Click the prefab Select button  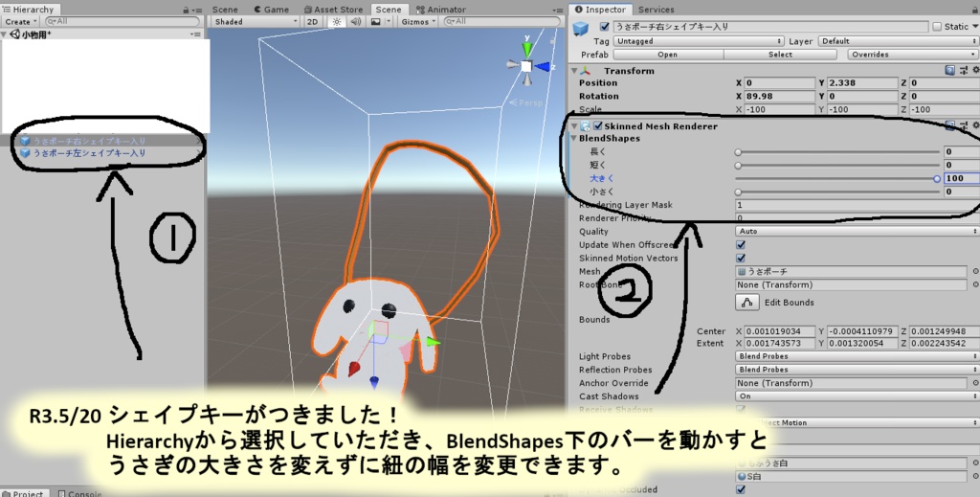coord(780,55)
